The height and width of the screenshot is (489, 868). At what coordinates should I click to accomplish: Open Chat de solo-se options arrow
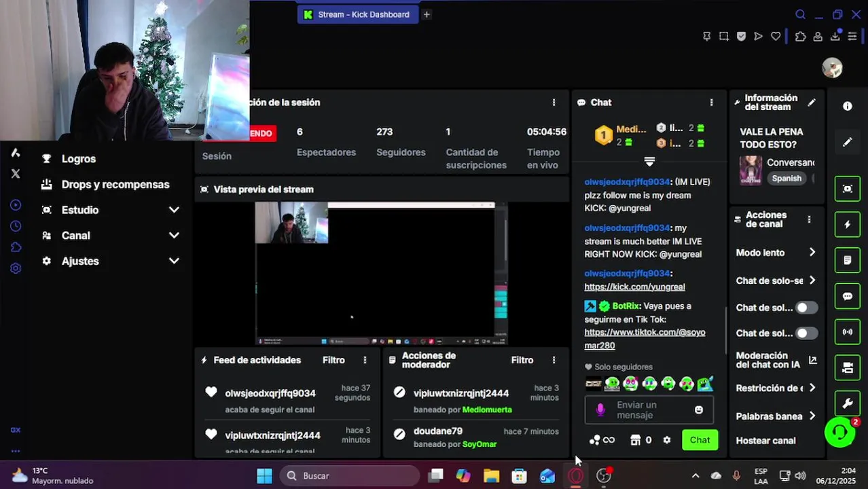812,280
